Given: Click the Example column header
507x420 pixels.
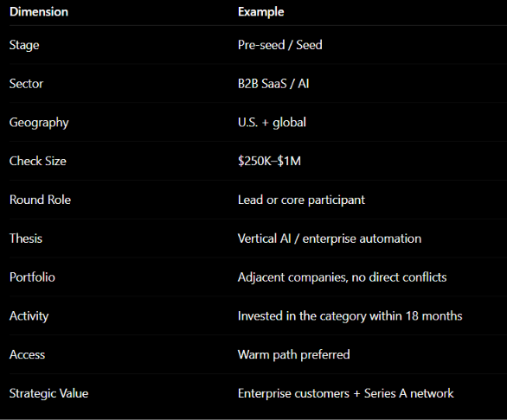Looking at the screenshot, I should tap(261, 12).
